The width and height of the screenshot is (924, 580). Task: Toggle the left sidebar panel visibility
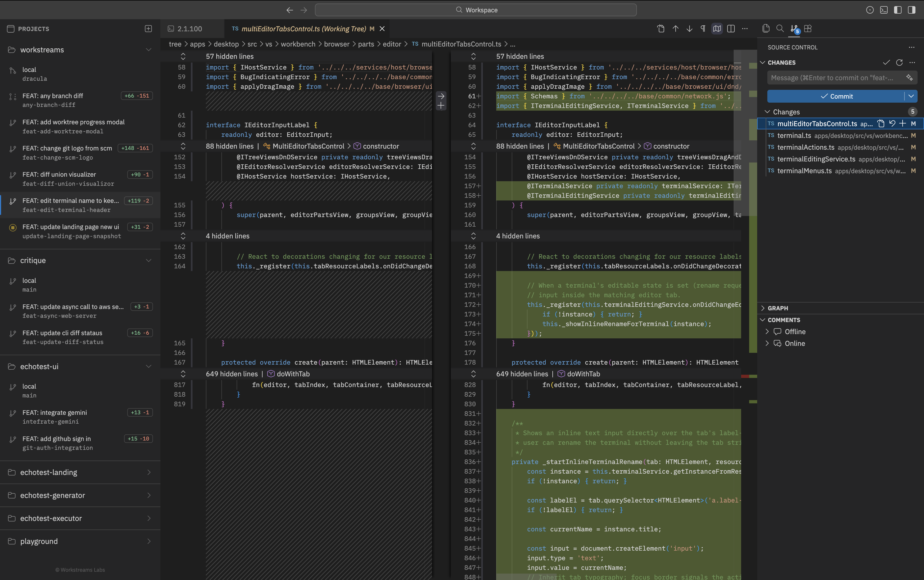[898, 10]
